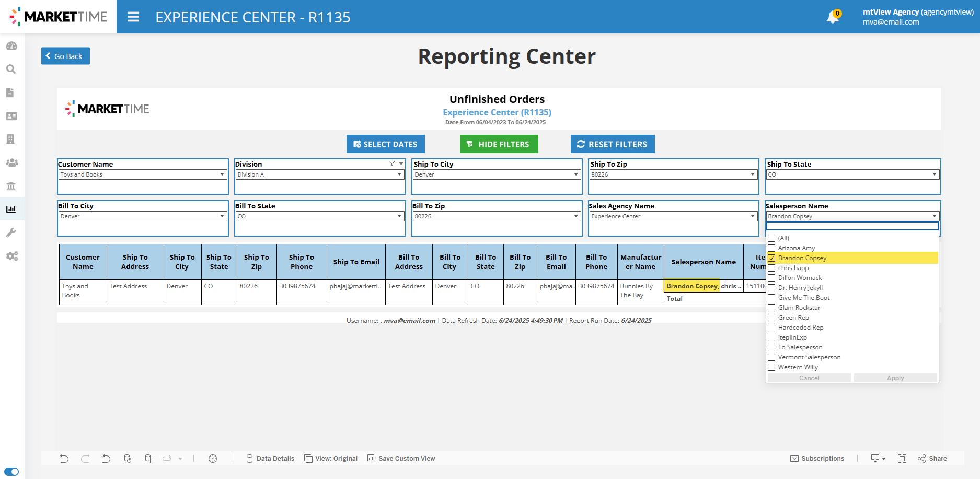Check the Hardcoded Rep checkbox
This screenshot has width=980, height=479.
click(771, 328)
